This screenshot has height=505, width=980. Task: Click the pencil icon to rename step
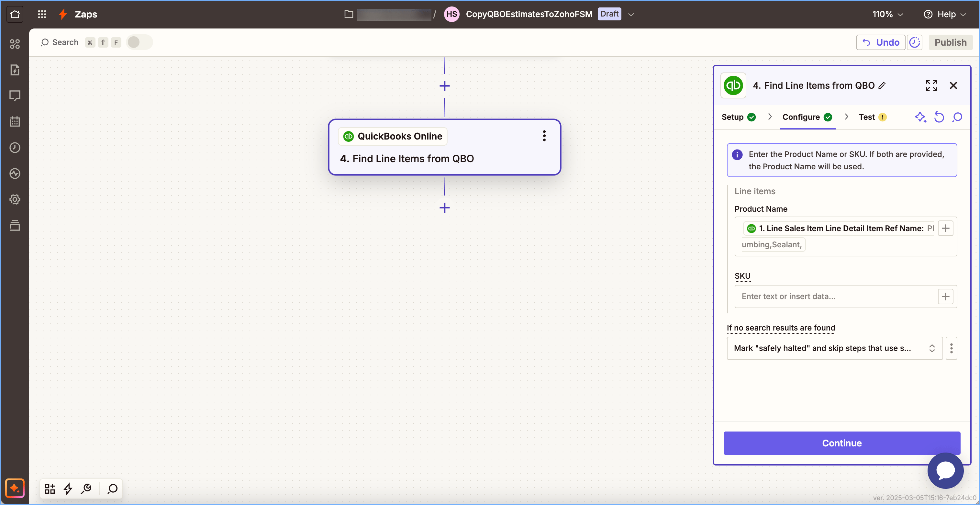[882, 86]
